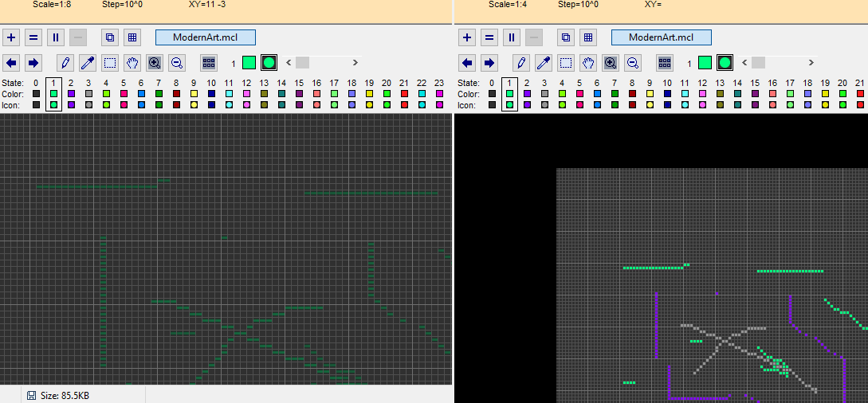868x403 pixels.
Task: Click large green square swatch, right window
Action: [705, 62]
